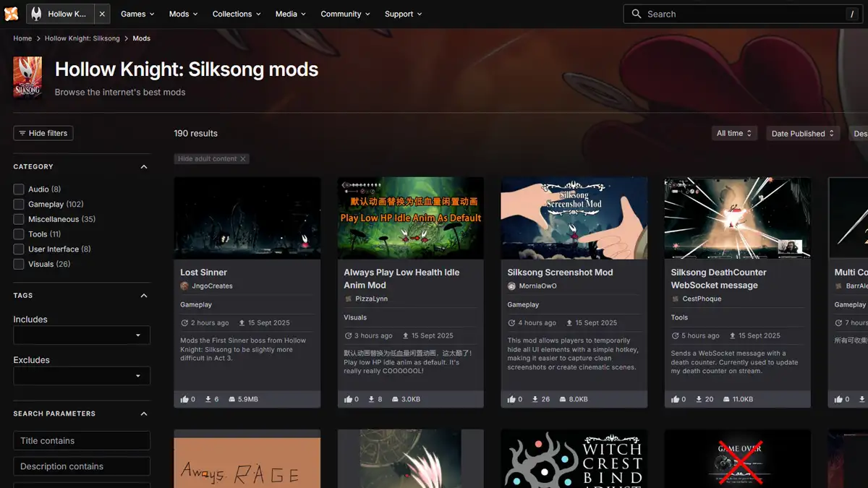Collapse the CATEGORY filter section
Viewport: 868px width, 488px height.
[143, 167]
